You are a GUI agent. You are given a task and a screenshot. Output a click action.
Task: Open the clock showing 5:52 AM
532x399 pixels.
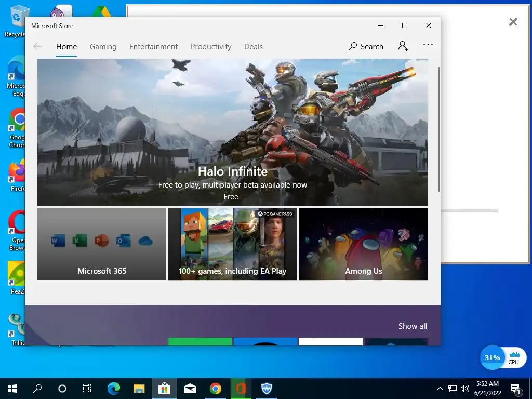point(487,389)
